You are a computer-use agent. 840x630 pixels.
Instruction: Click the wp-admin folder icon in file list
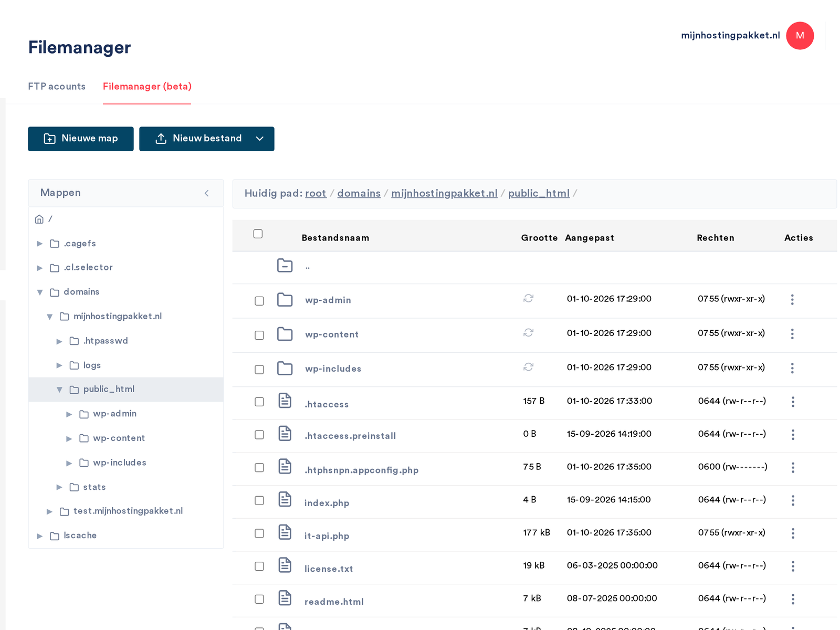click(x=285, y=300)
